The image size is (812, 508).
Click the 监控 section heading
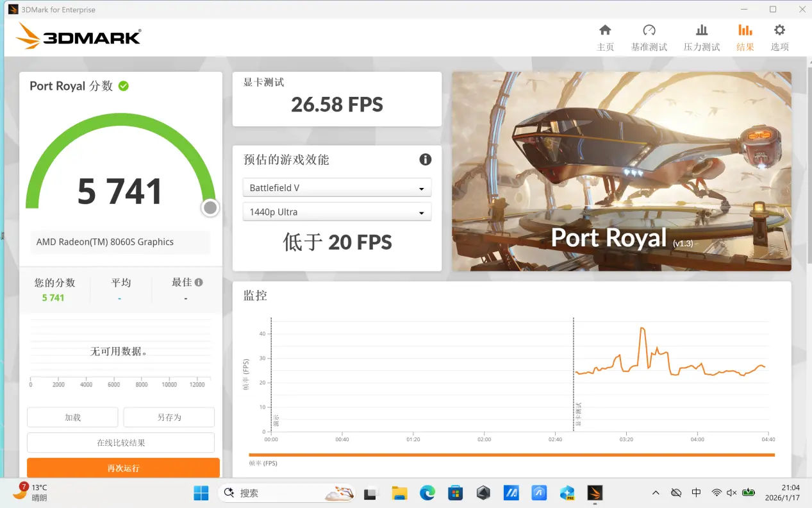point(255,296)
